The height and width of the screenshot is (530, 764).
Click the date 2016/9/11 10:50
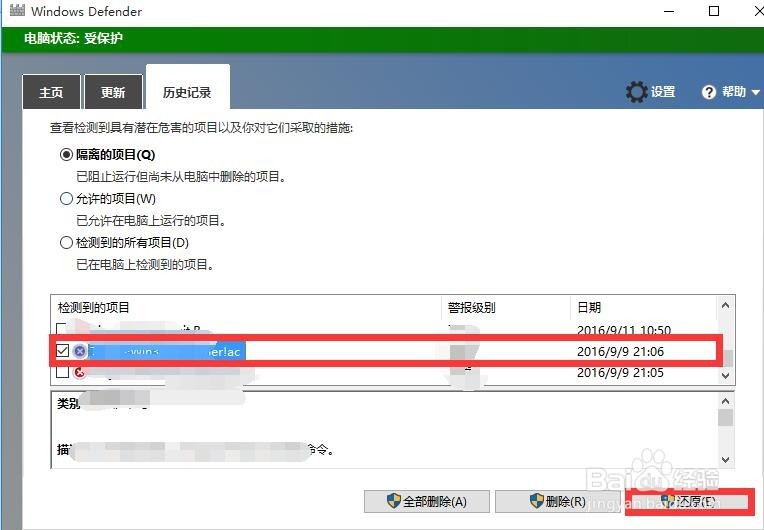pyautogui.click(x=624, y=330)
